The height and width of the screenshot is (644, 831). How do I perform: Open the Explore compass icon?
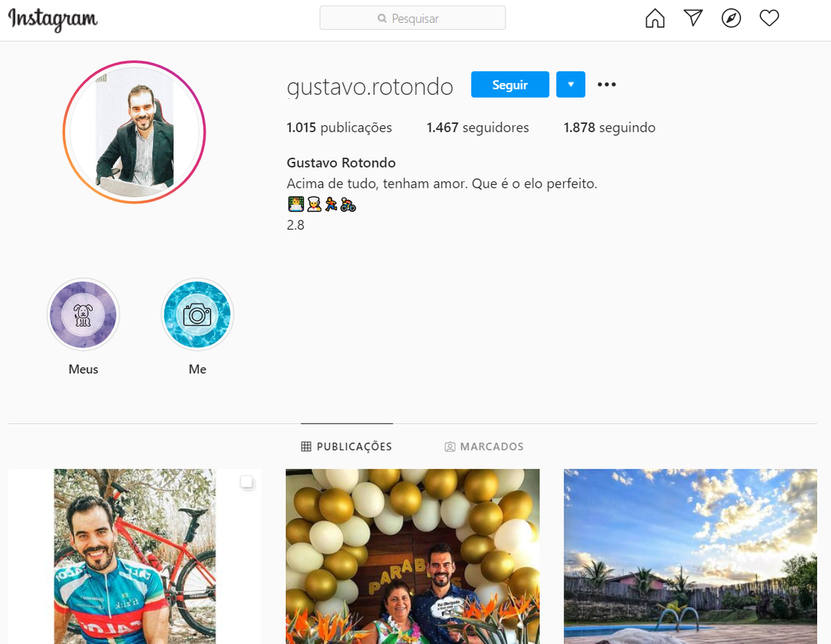click(731, 18)
